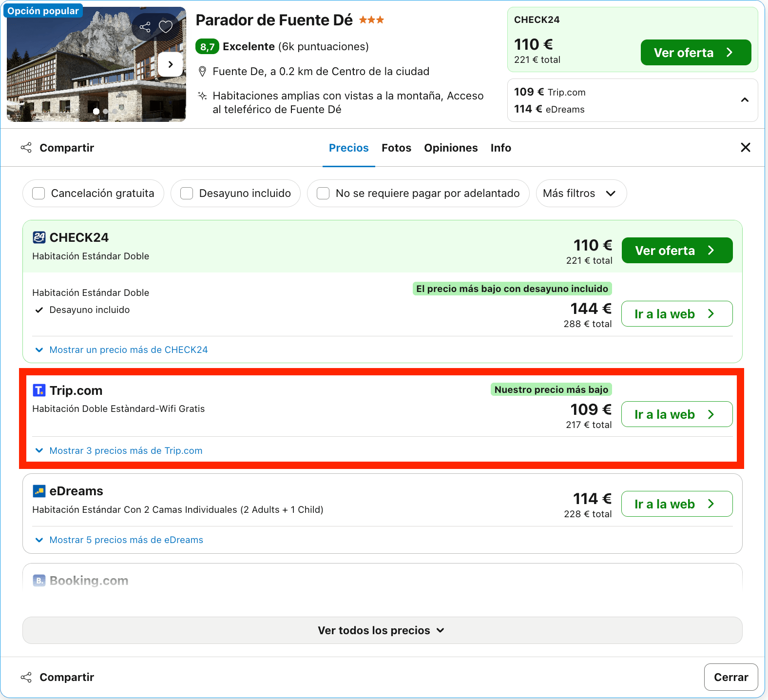Click Ir a la web for eDreams 114 €

[x=677, y=504]
